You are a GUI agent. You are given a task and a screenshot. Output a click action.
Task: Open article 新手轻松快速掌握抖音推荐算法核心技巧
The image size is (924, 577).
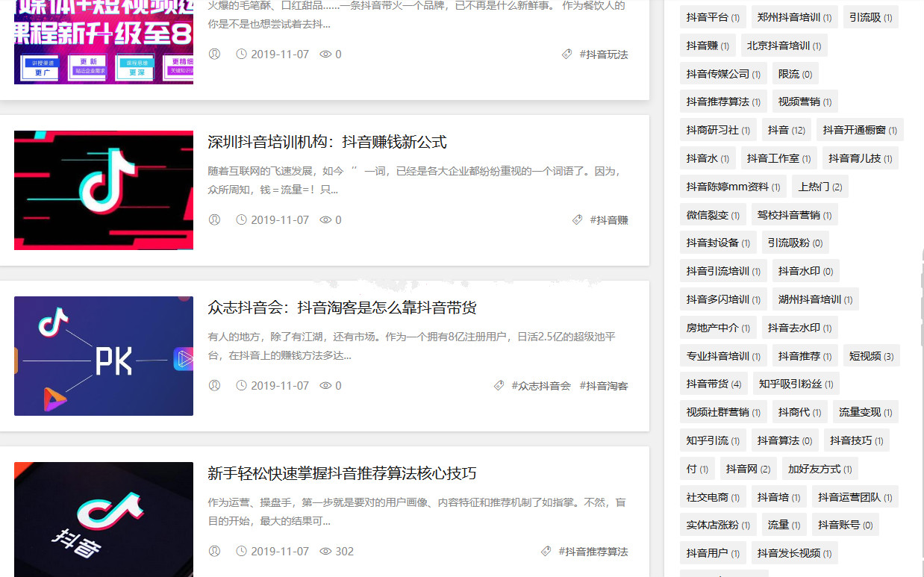click(342, 473)
